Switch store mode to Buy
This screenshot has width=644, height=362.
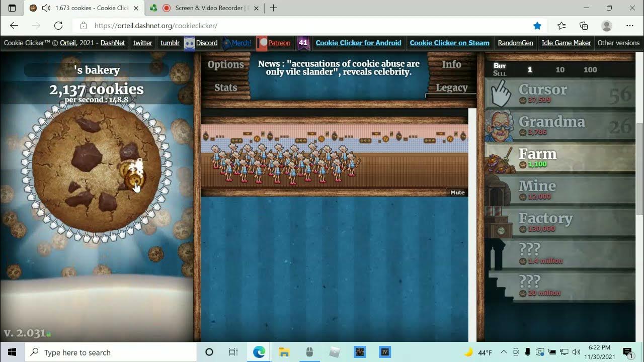point(500,66)
